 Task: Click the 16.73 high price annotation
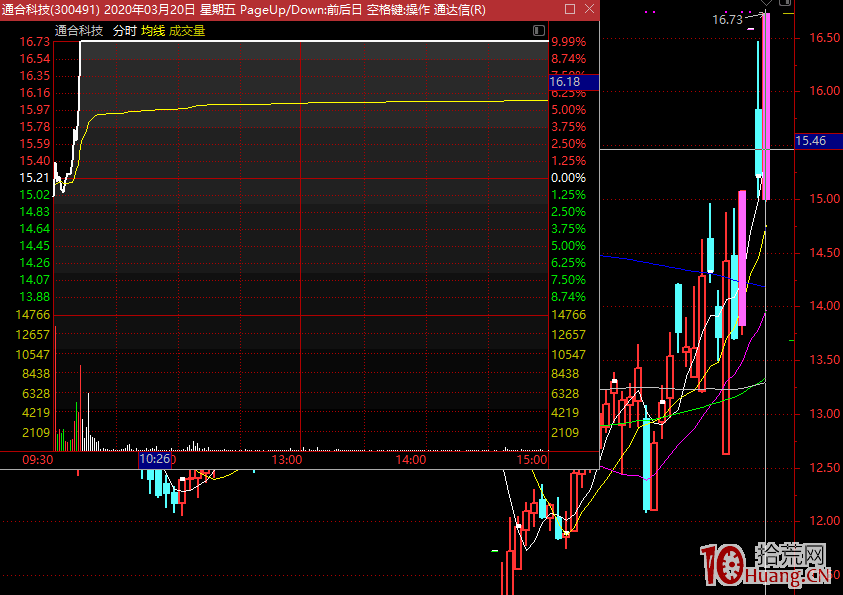click(x=727, y=19)
